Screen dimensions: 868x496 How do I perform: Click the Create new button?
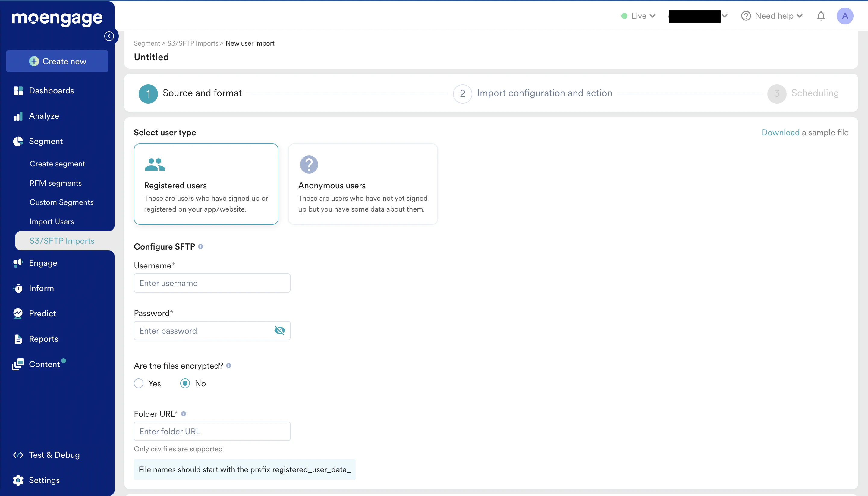(57, 61)
